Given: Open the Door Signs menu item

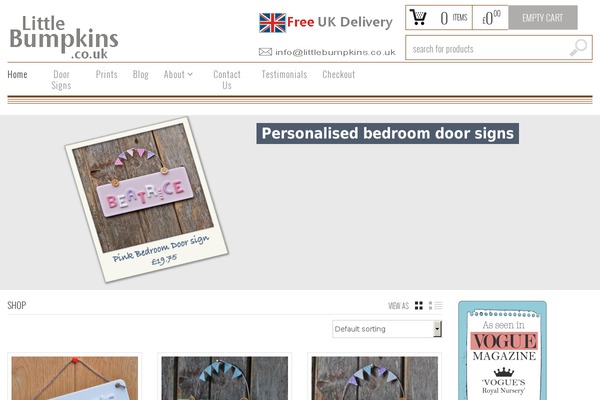Looking at the screenshot, I should coord(61,80).
